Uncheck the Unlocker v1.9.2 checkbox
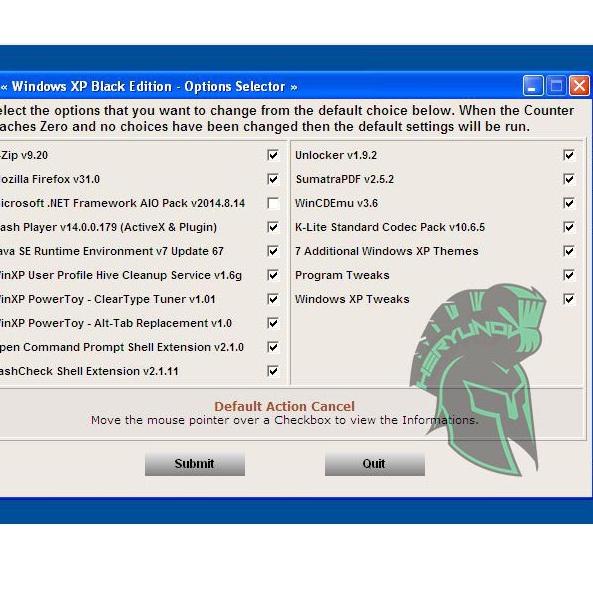Screen dimensions: 593x593 (x=569, y=155)
